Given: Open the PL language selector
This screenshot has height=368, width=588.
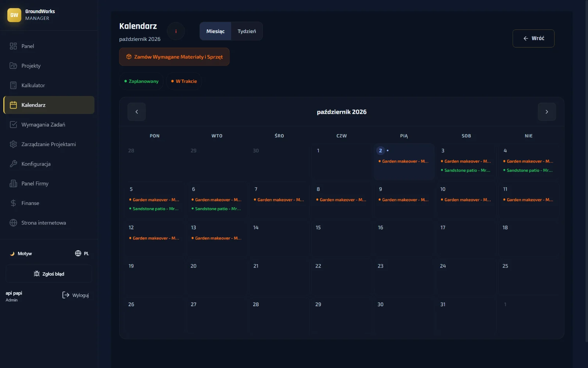Looking at the screenshot, I should (82, 254).
